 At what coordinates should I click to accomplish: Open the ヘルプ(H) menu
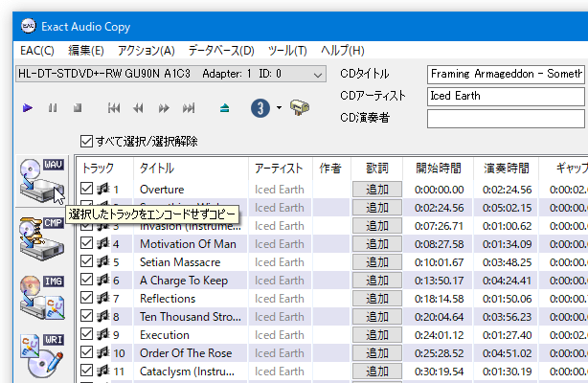coord(343,50)
